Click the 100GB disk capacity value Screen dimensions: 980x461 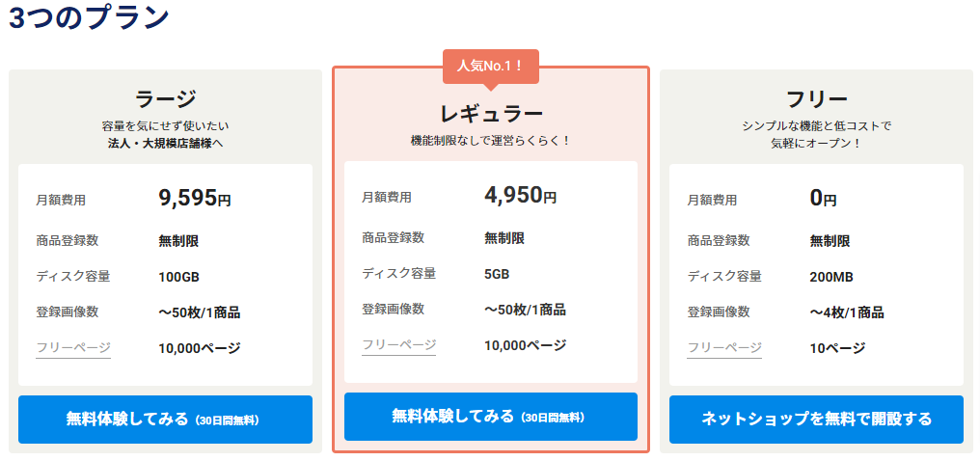click(178, 277)
